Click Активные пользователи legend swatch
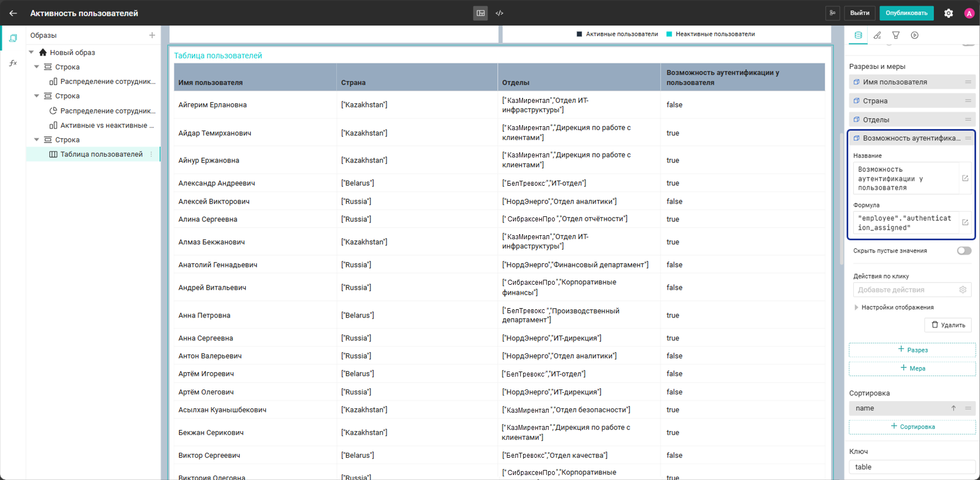980x480 pixels. [x=579, y=34]
